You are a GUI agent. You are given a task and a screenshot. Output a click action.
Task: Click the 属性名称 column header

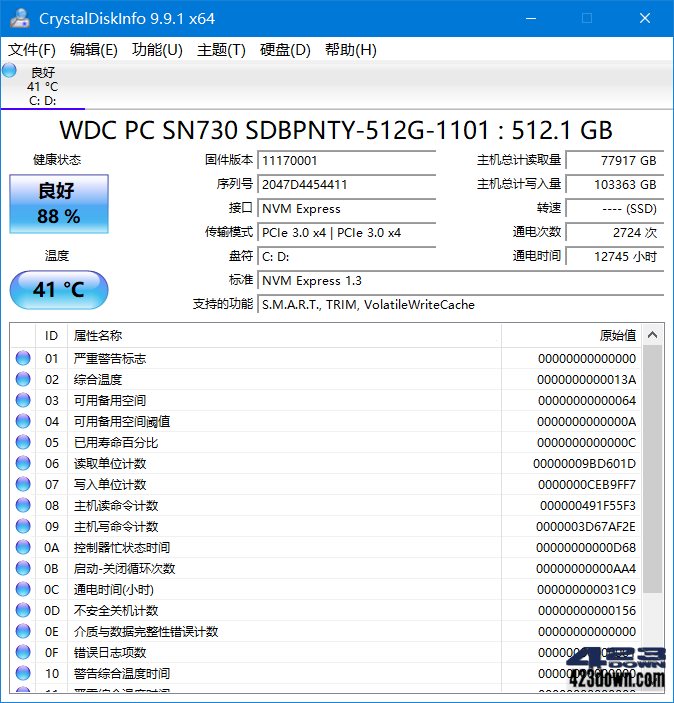[284, 335]
